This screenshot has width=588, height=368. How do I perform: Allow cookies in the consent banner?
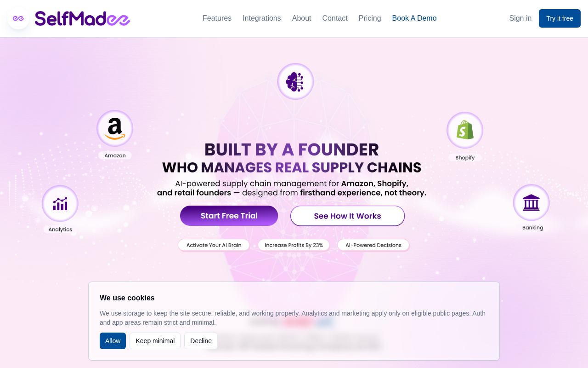[113, 341]
